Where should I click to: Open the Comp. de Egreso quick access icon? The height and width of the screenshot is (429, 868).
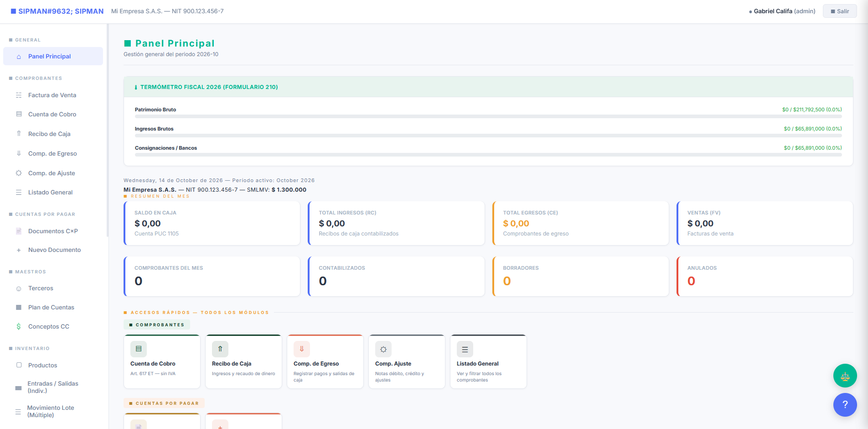click(302, 349)
